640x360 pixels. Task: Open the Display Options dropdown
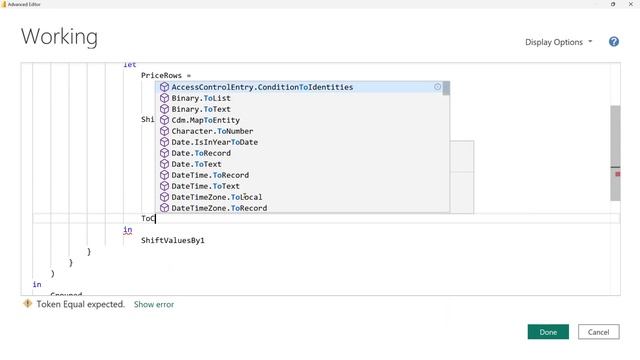tap(558, 42)
